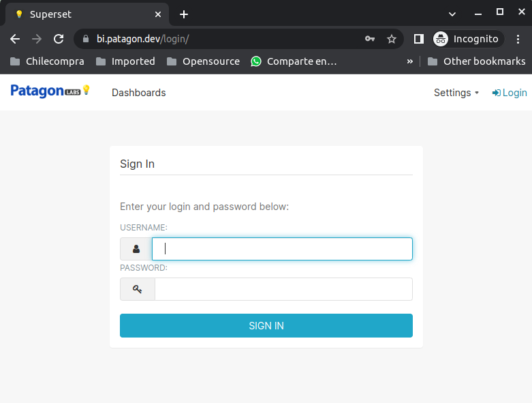Open a new tab with the plus icon

click(x=184, y=14)
